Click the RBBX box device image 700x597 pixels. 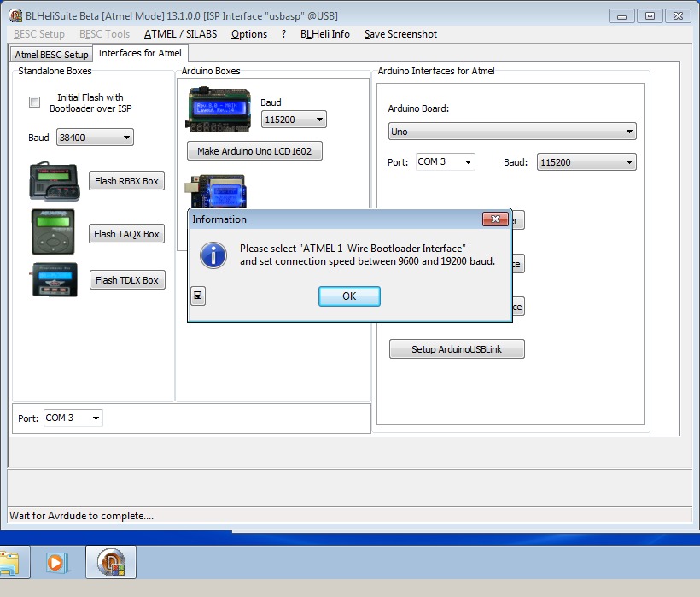(x=55, y=181)
